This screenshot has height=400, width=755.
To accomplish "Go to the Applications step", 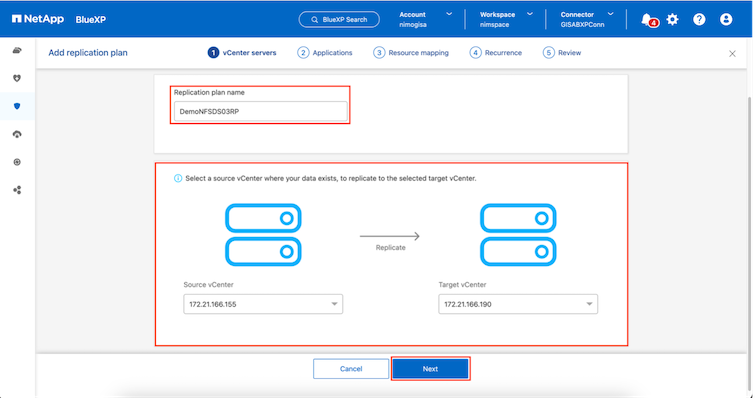I will (x=325, y=52).
